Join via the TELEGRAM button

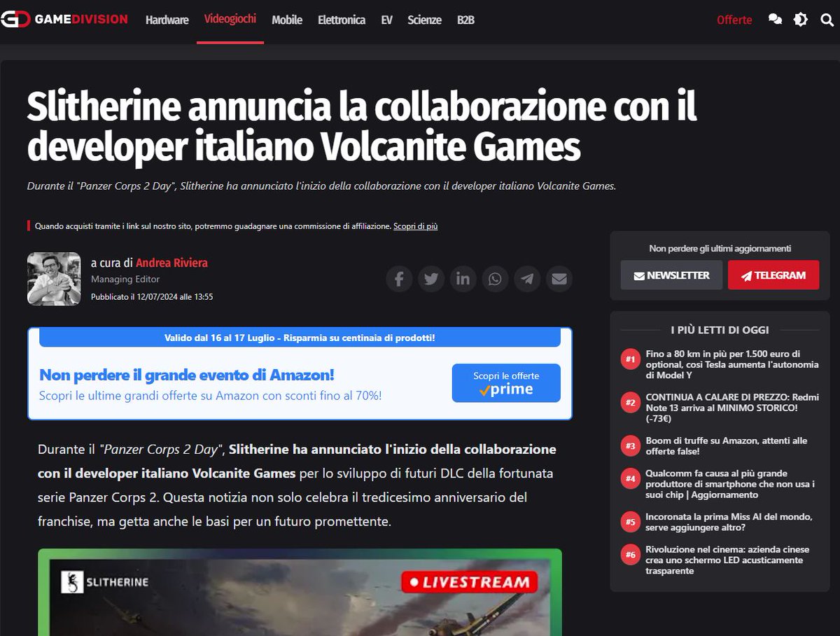point(773,275)
